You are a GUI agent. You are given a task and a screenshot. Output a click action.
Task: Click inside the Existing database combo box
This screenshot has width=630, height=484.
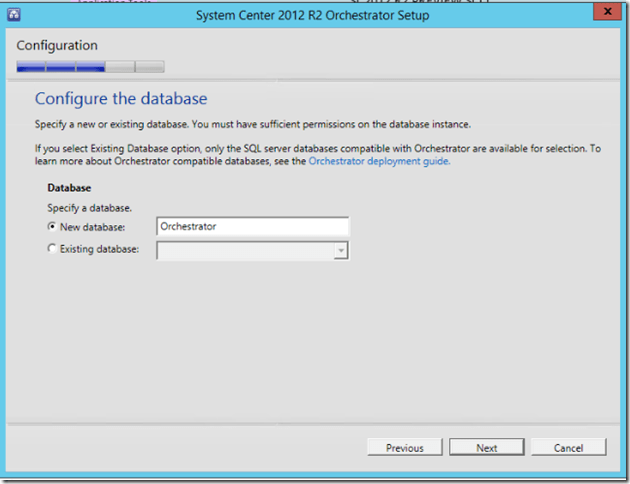point(244,250)
